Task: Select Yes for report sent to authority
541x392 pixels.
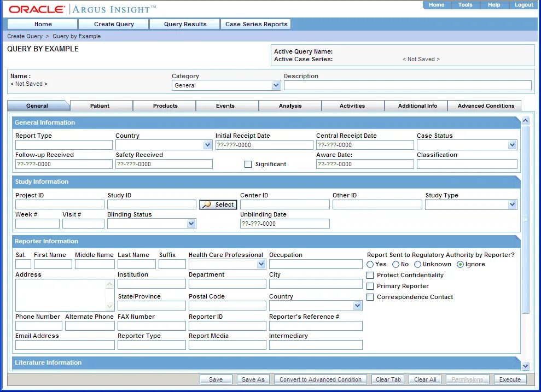Action: coord(370,265)
